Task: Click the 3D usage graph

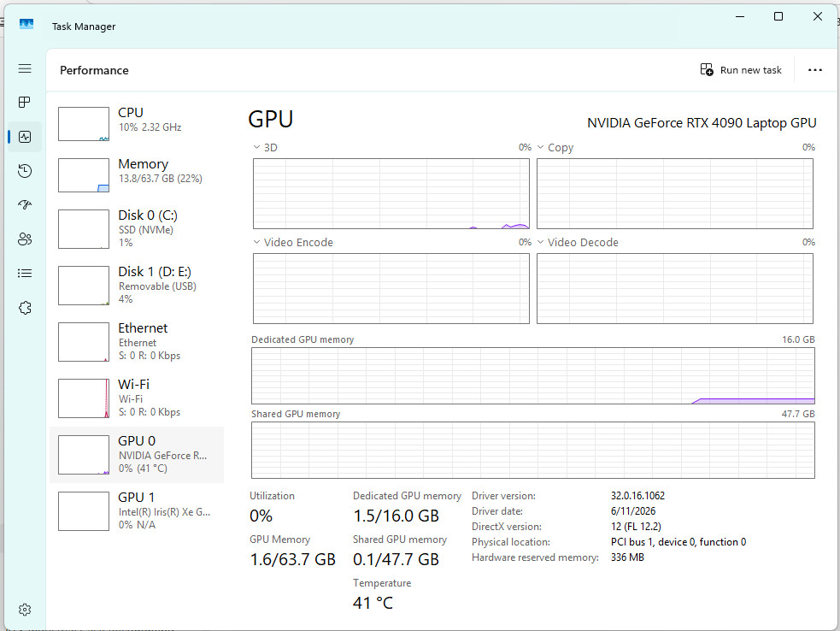Action: tap(391, 193)
